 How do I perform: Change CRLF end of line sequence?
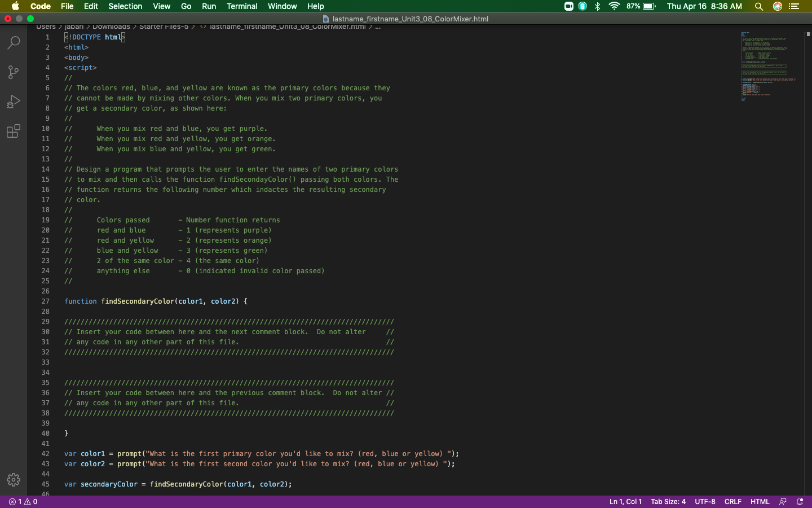[733, 502]
